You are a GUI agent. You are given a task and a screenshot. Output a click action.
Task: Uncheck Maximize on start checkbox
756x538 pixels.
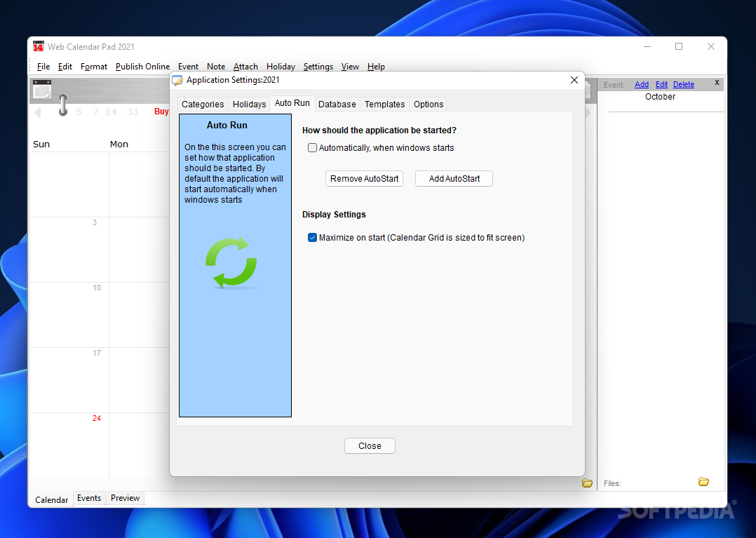313,237
